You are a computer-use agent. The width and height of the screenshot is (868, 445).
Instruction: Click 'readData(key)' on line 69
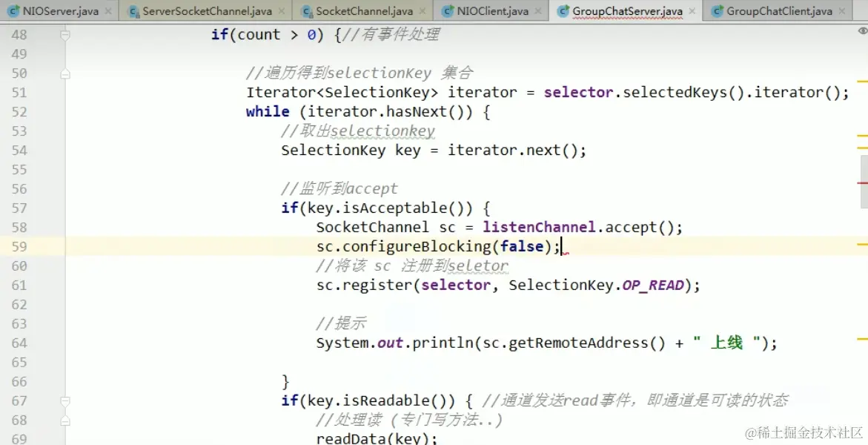372,438
